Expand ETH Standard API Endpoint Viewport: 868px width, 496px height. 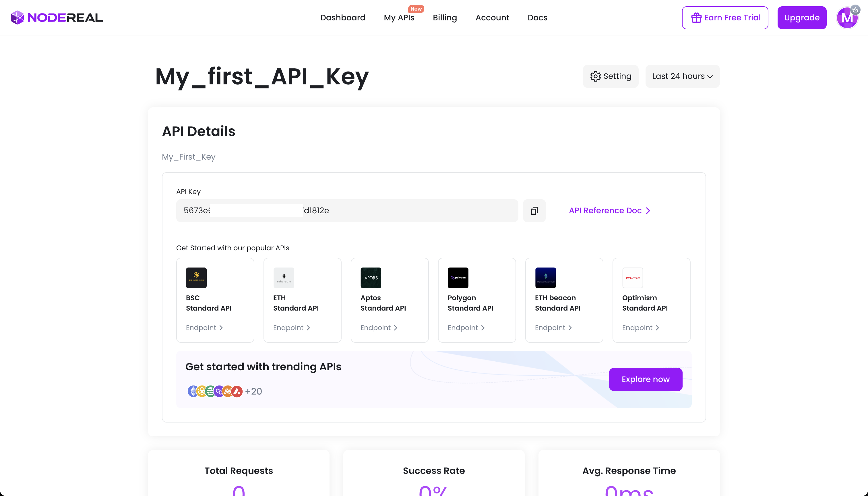pos(292,327)
